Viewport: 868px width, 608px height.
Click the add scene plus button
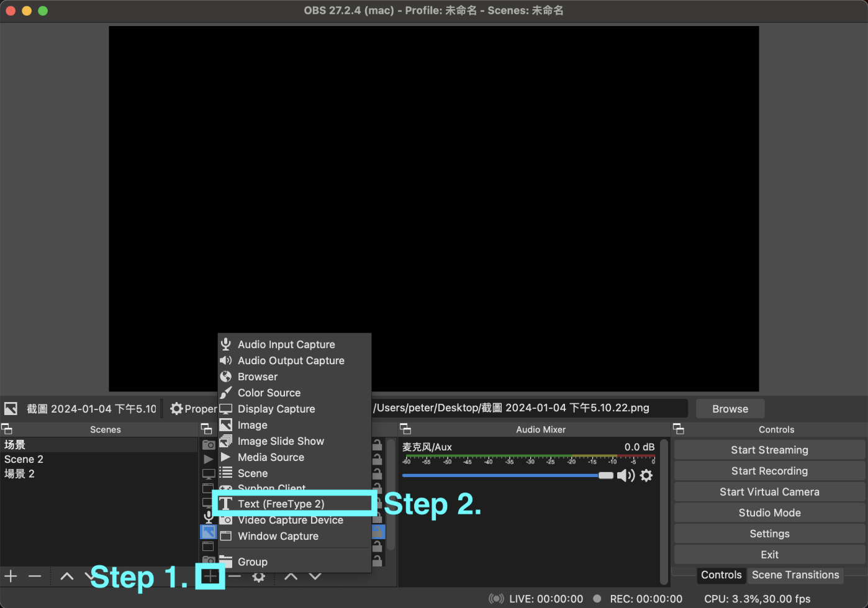click(11, 577)
